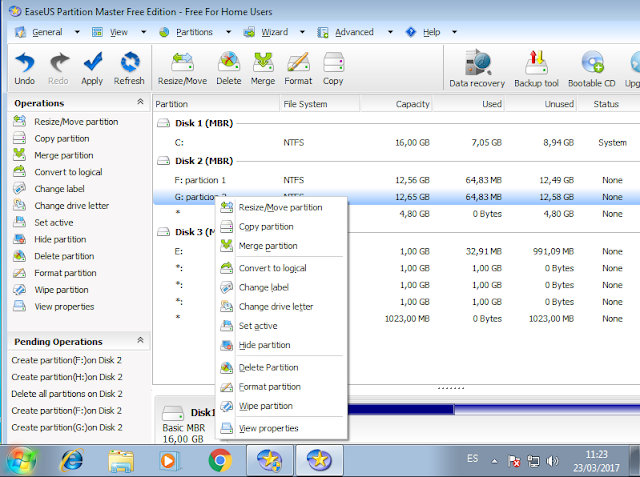Image resolution: width=640 pixels, height=477 pixels.
Task: Click Delete partition in Operations panel
Action: pos(53,256)
